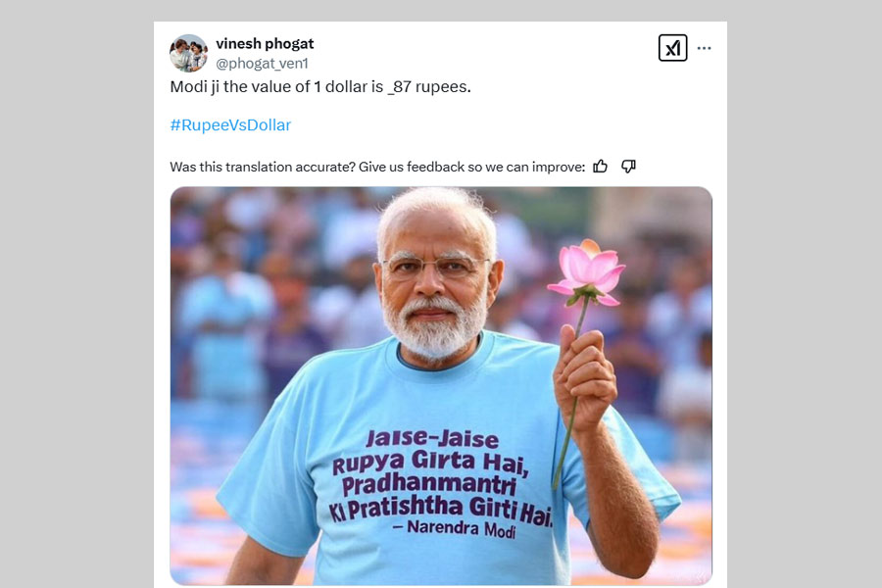Click vinesh phogat's profile avatar

click(188, 53)
